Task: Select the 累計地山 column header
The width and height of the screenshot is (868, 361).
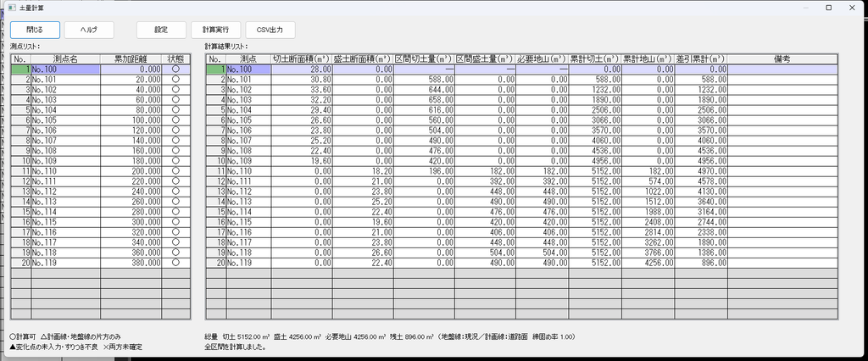Action: click(x=648, y=58)
